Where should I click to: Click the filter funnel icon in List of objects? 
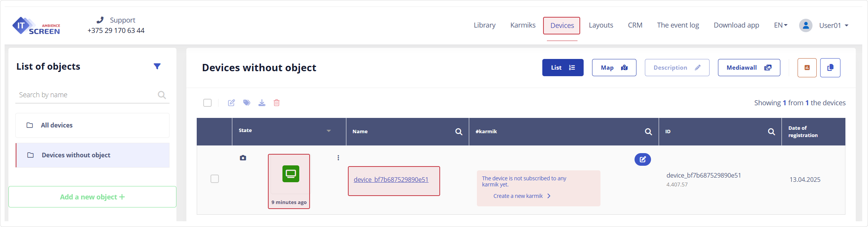(x=157, y=66)
